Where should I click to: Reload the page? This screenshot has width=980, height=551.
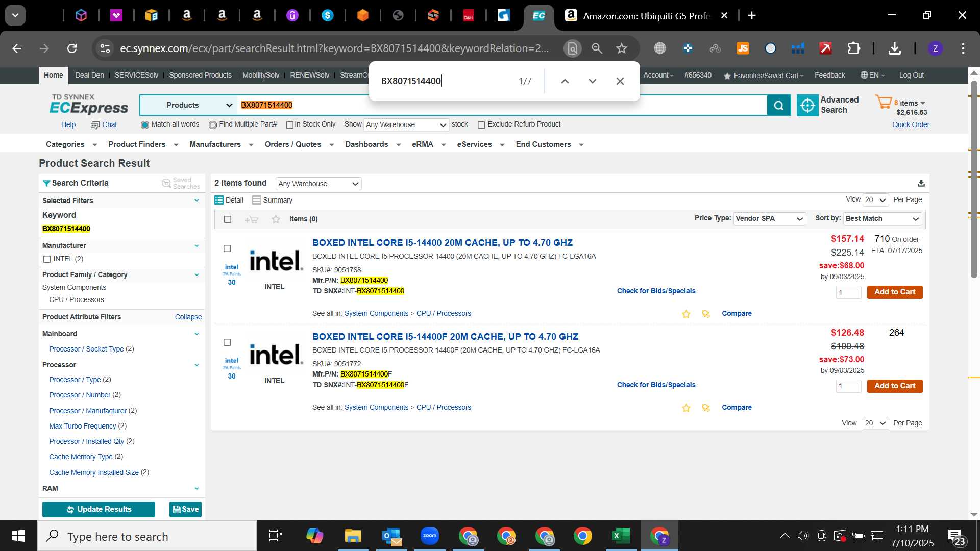coord(72,48)
